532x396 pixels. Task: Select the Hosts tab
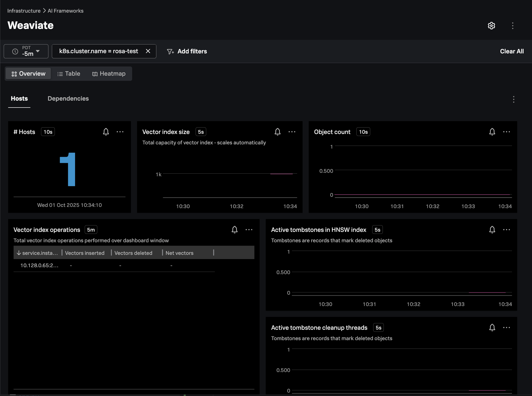click(19, 98)
